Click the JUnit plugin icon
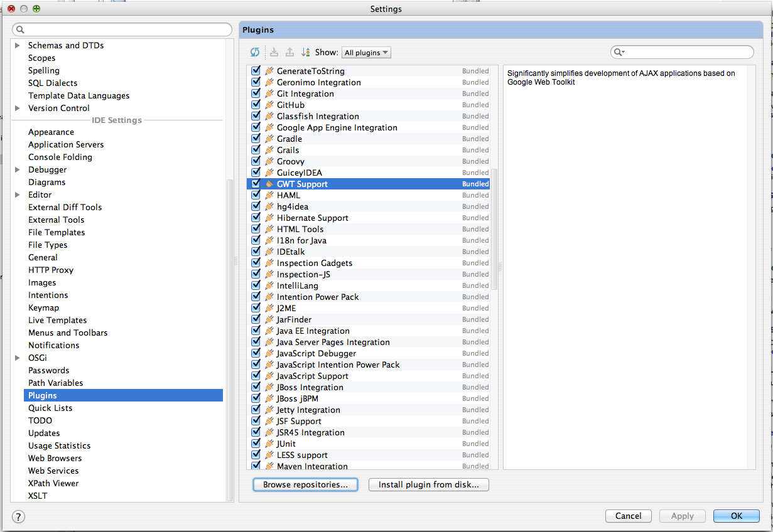Viewport: 773px width, 532px height. click(x=269, y=444)
